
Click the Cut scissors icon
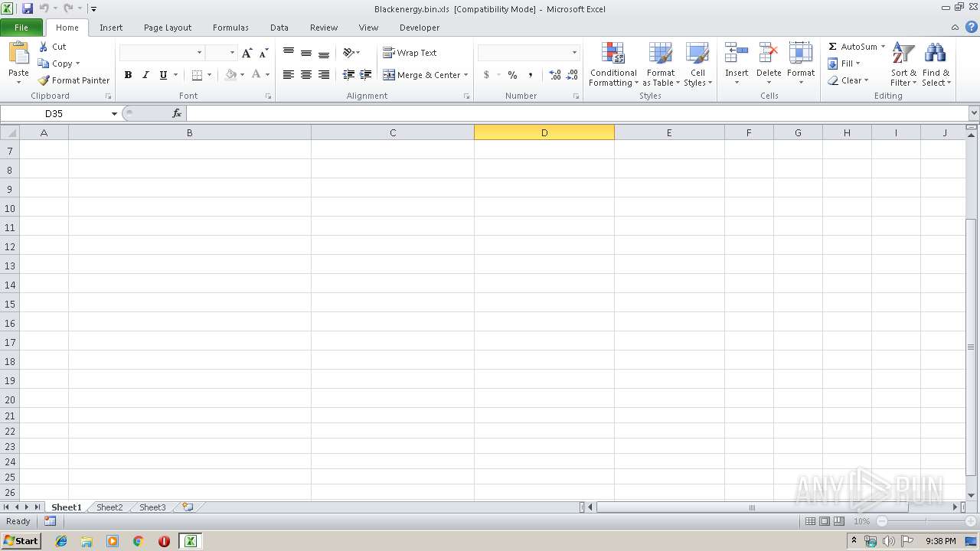tap(44, 47)
